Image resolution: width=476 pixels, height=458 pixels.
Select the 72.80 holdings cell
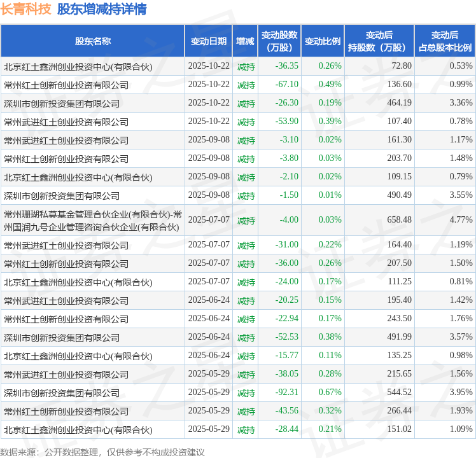(x=401, y=66)
